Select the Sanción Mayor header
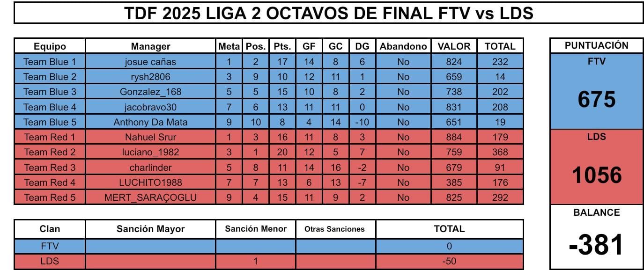 150,229
